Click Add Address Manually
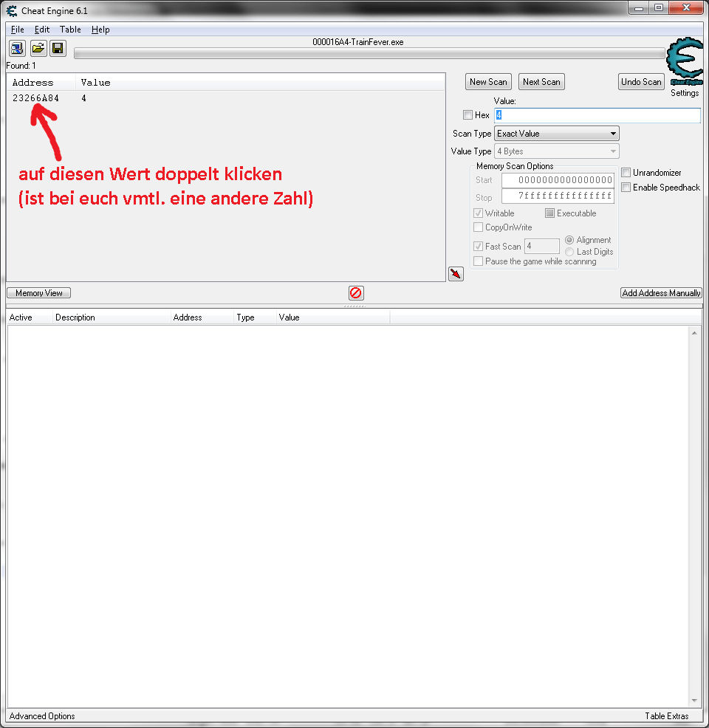 (x=661, y=293)
